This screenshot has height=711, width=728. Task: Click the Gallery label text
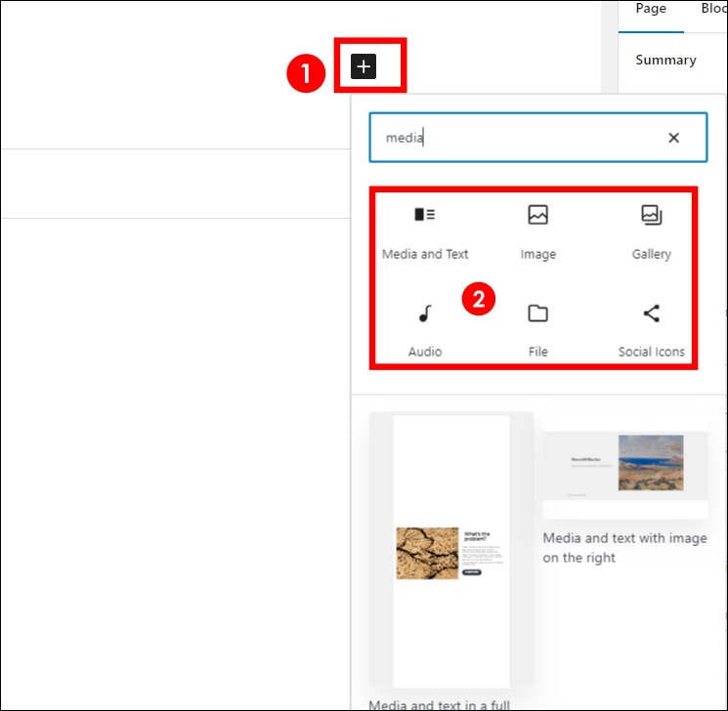click(652, 254)
